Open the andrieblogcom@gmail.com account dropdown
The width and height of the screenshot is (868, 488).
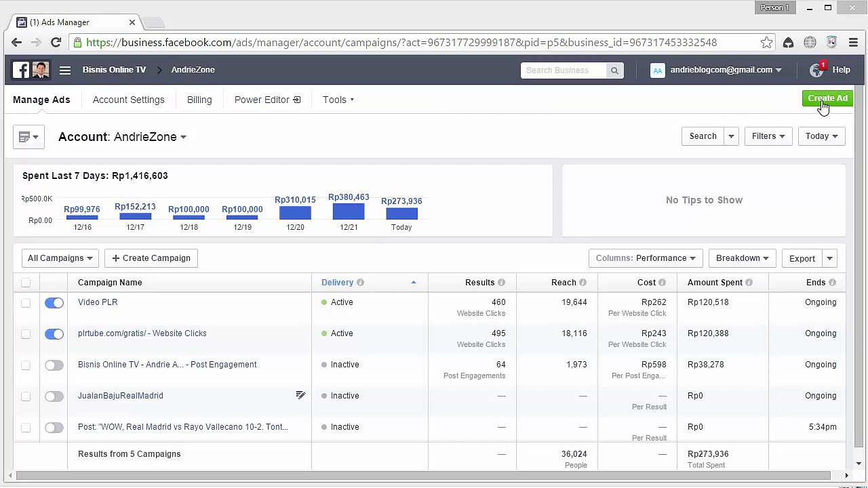point(726,70)
